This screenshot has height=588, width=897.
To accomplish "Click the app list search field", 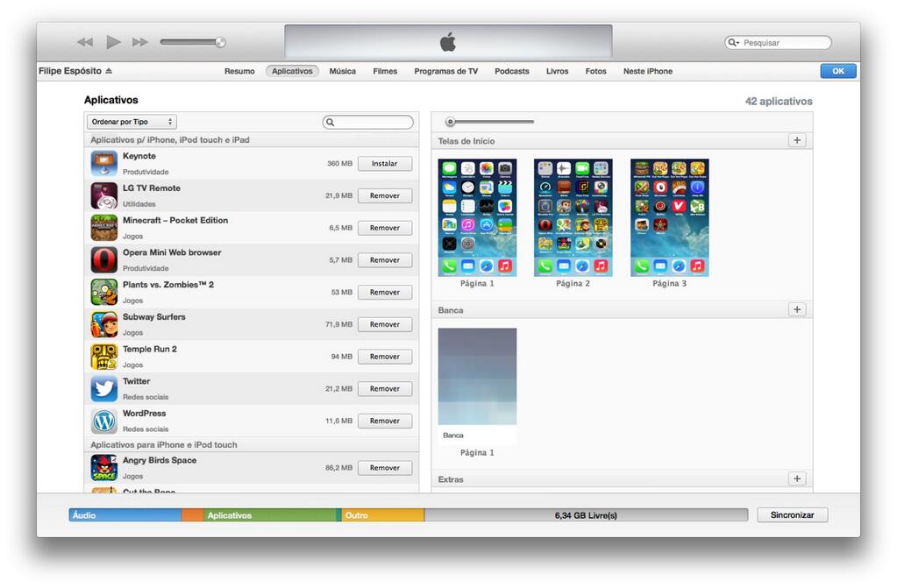I will (368, 122).
